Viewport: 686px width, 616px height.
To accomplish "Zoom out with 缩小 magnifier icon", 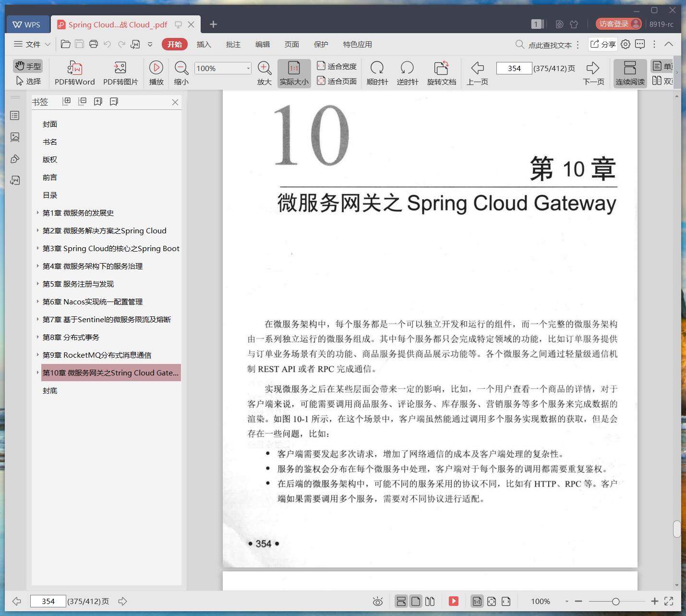I will point(181,68).
